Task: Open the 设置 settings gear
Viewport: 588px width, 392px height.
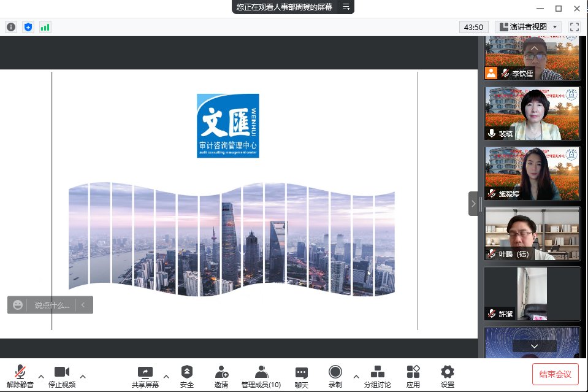Action: 448,376
